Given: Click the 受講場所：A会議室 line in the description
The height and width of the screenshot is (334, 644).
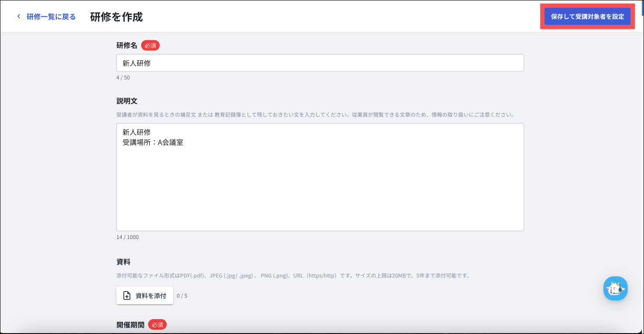Looking at the screenshot, I should coord(153,142).
